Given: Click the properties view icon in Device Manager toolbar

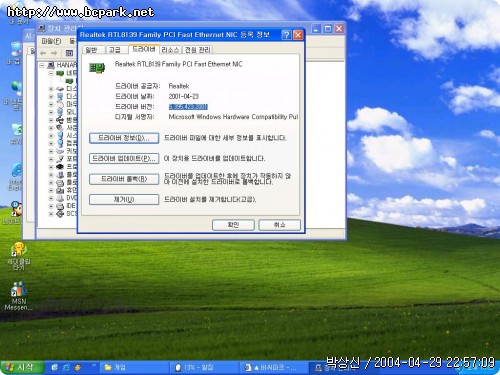Looking at the screenshot, I should 69,53.
